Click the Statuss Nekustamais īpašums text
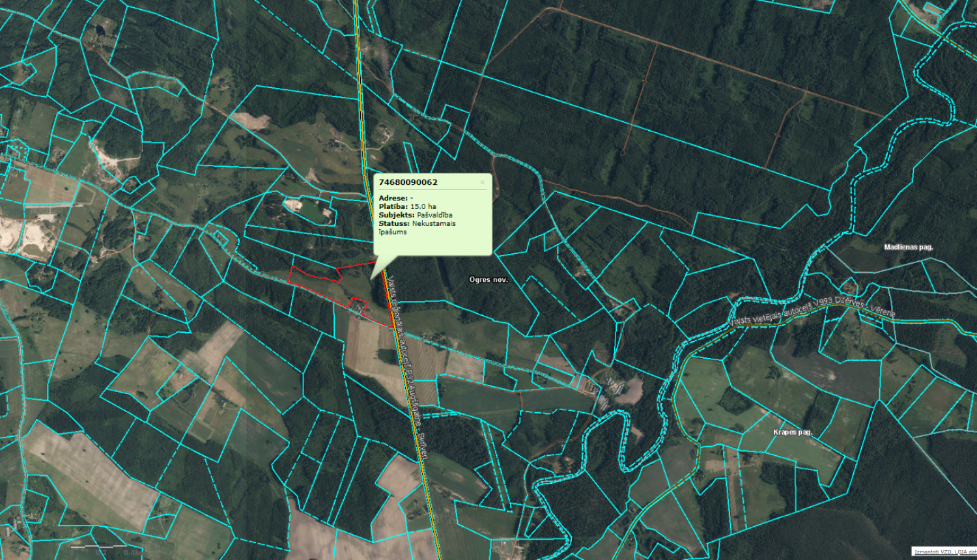 [417, 227]
